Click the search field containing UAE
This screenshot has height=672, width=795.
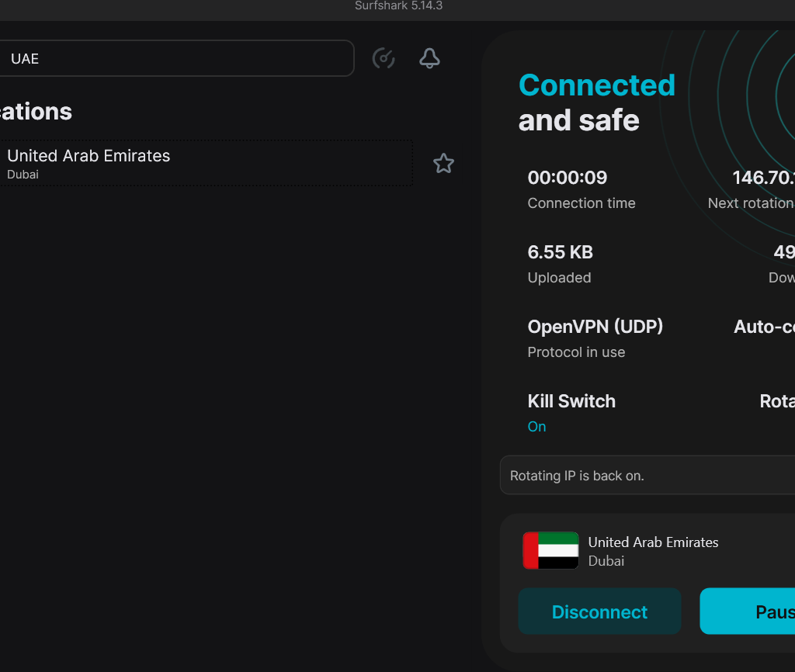click(176, 58)
